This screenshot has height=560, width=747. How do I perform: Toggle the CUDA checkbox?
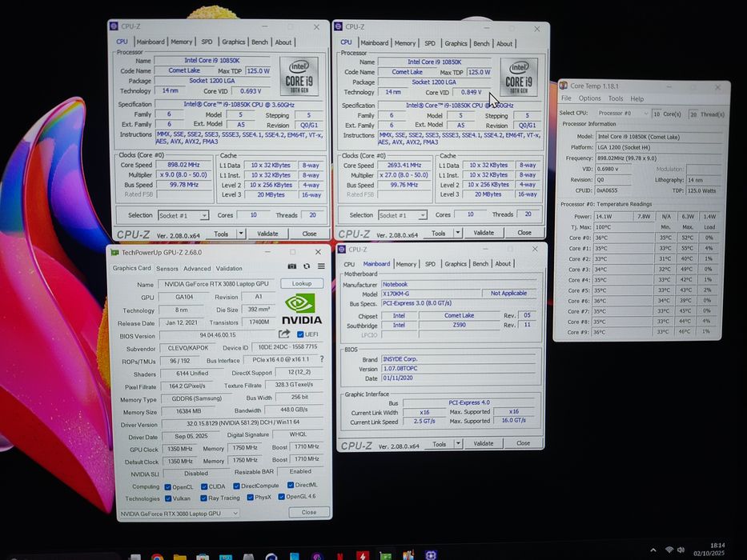[x=204, y=486]
